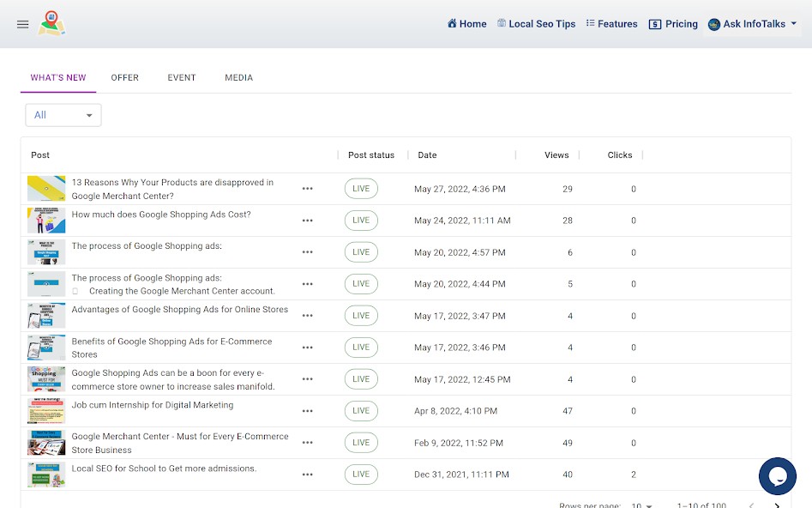Go to the Pricing page
This screenshot has height=508, width=812.
[x=673, y=24]
